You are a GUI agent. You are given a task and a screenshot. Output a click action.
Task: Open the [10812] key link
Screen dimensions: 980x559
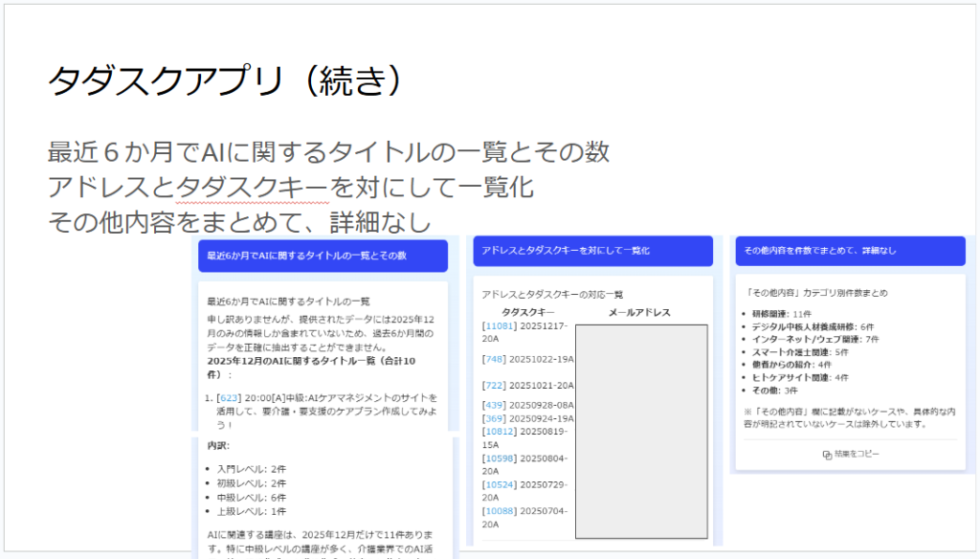[x=500, y=432]
